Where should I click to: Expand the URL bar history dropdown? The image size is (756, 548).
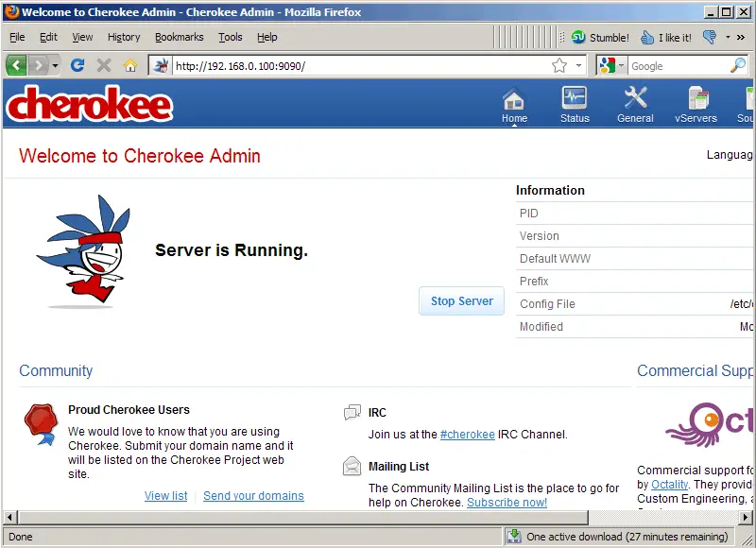pos(578,65)
